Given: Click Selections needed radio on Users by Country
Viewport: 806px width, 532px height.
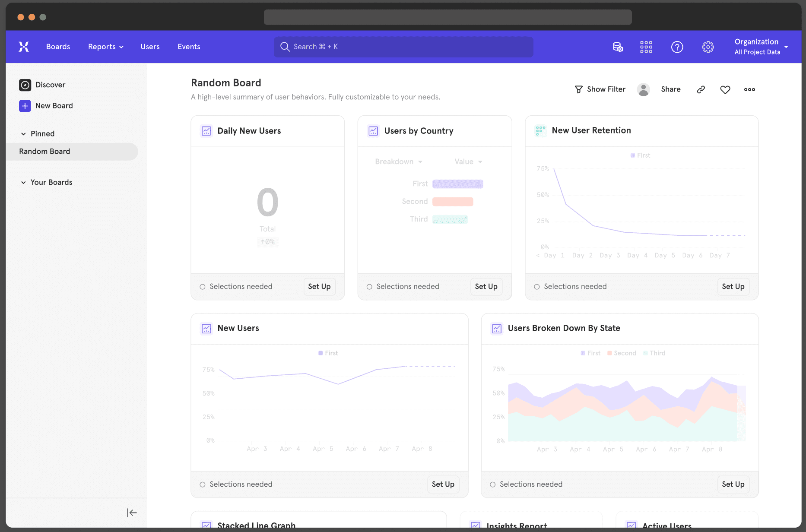Looking at the screenshot, I should [x=369, y=287].
